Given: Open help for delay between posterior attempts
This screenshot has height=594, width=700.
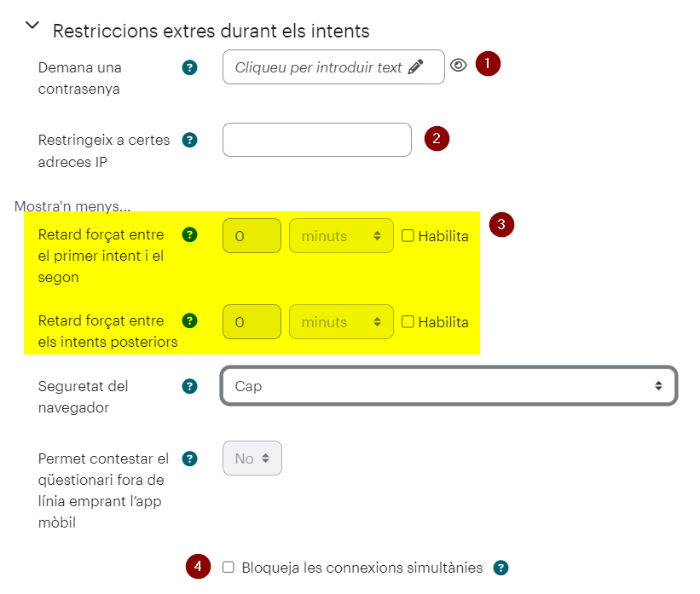Looking at the screenshot, I should [x=190, y=321].
